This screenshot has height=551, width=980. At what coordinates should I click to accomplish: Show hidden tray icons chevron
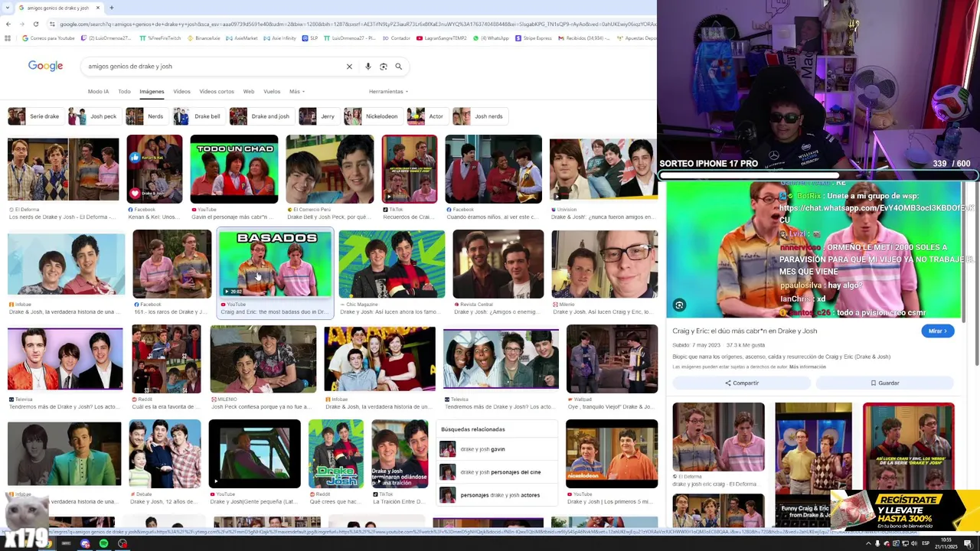(x=869, y=544)
